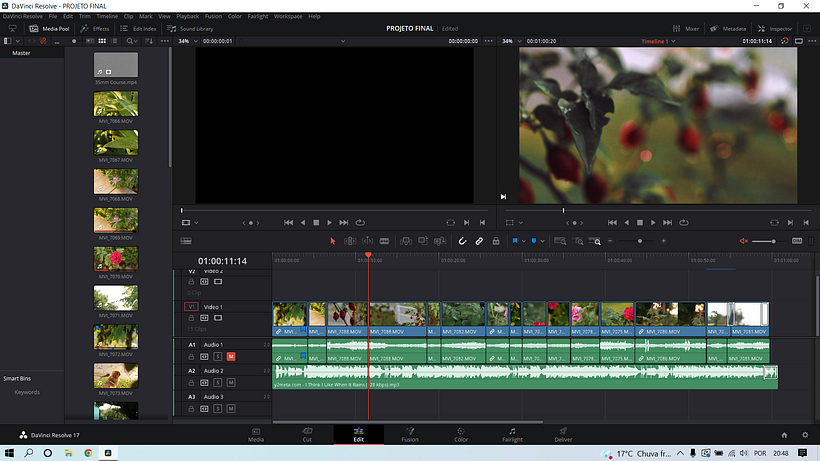Click Detail Zoom icon
Image resolution: width=820 pixels, height=461 pixels.
point(578,241)
